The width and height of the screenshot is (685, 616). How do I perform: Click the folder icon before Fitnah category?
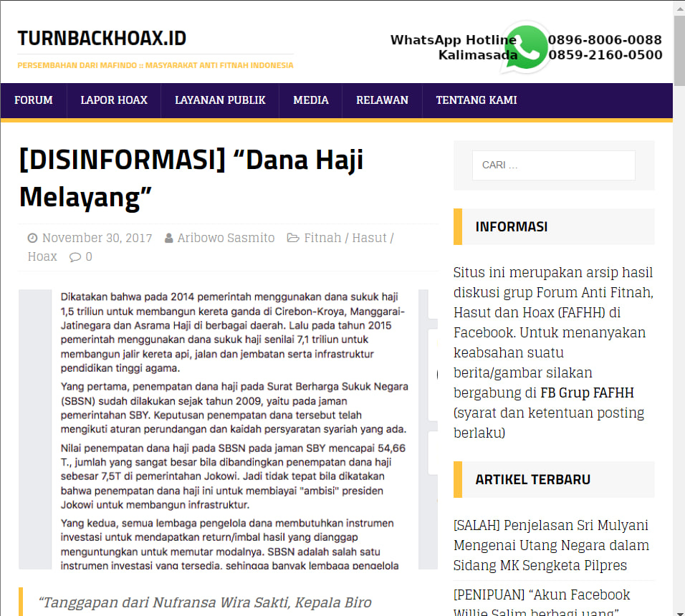click(292, 238)
